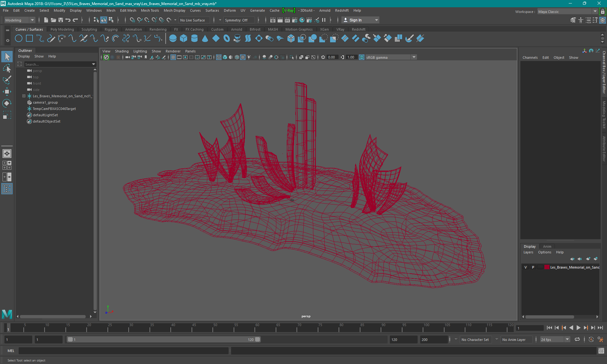607x364 pixels.
Task: Switch to the Anim layer tab
Action: tap(547, 246)
